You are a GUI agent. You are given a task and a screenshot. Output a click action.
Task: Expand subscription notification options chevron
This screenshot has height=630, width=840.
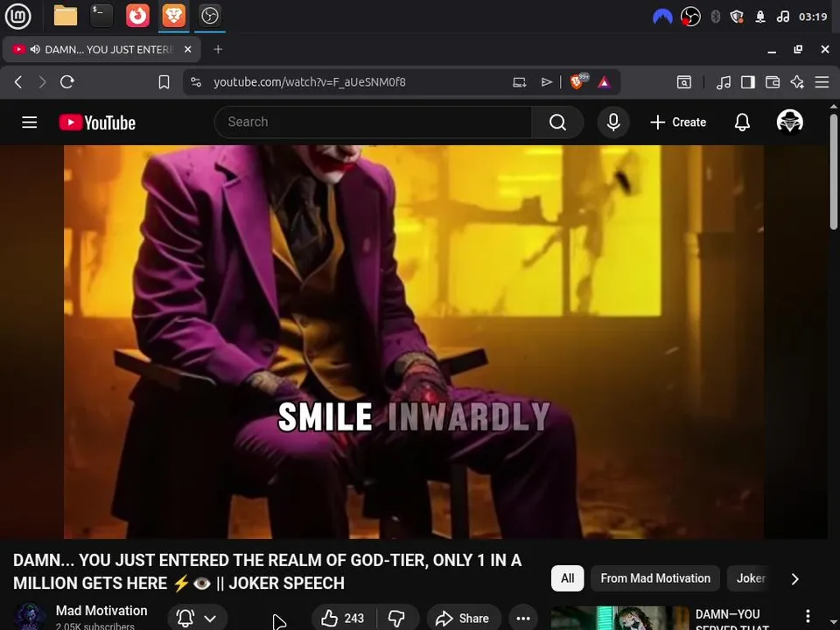point(210,619)
